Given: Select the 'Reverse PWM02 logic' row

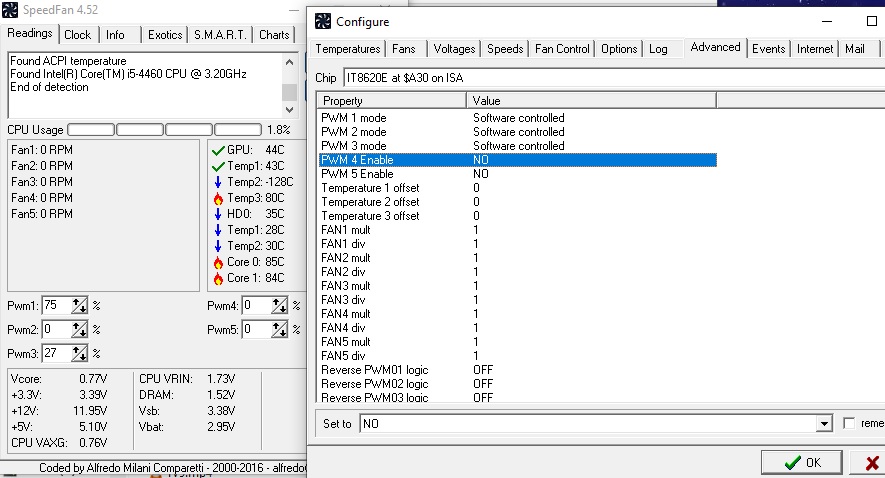Looking at the screenshot, I should click(518, 384).
